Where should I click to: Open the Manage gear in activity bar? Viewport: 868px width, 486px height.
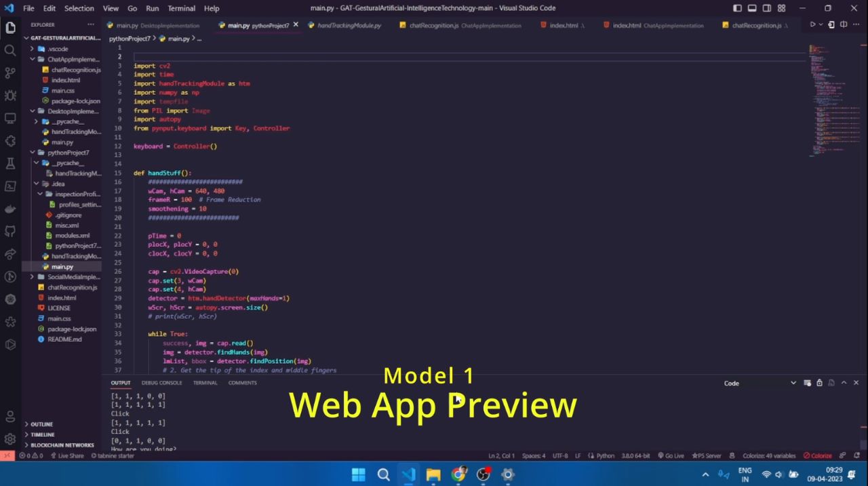point(10,439)
